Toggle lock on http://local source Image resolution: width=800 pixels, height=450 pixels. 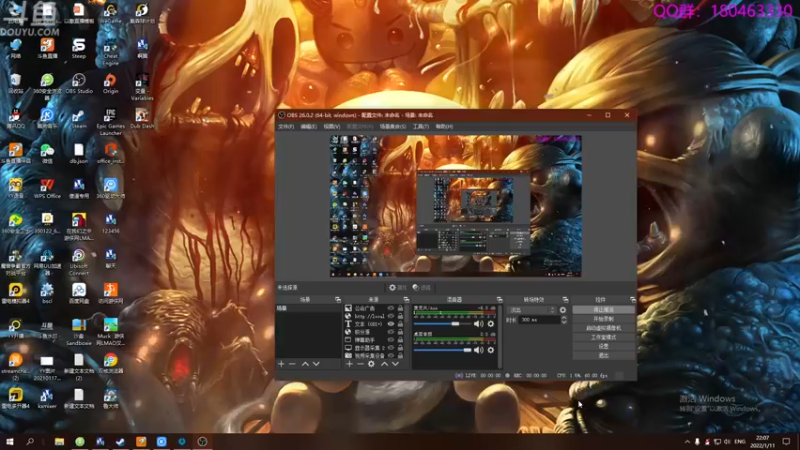point(401,316)
